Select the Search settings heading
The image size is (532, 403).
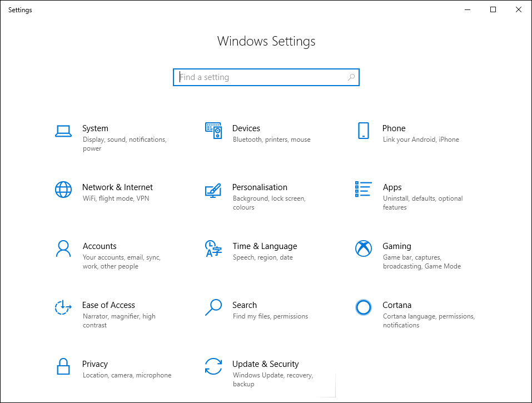pos(245,305)
